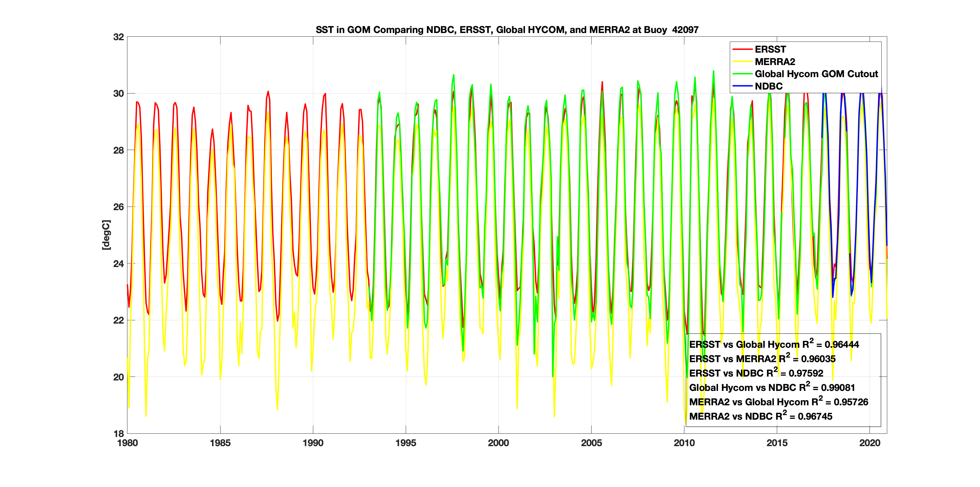Image resolution: width=980 pixels, height=487 pixels.
Task: Select the Global Hycom GOM Cutout label
Action: tap(816, 74)
